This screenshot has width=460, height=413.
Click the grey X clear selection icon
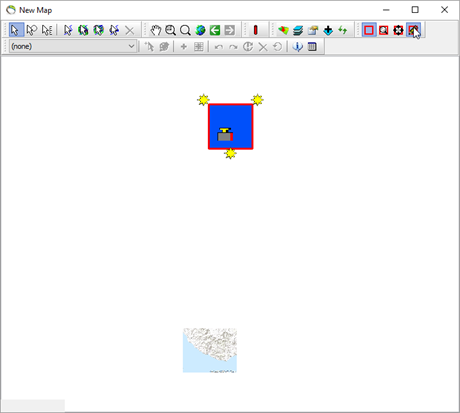click(x=129, y=30)
